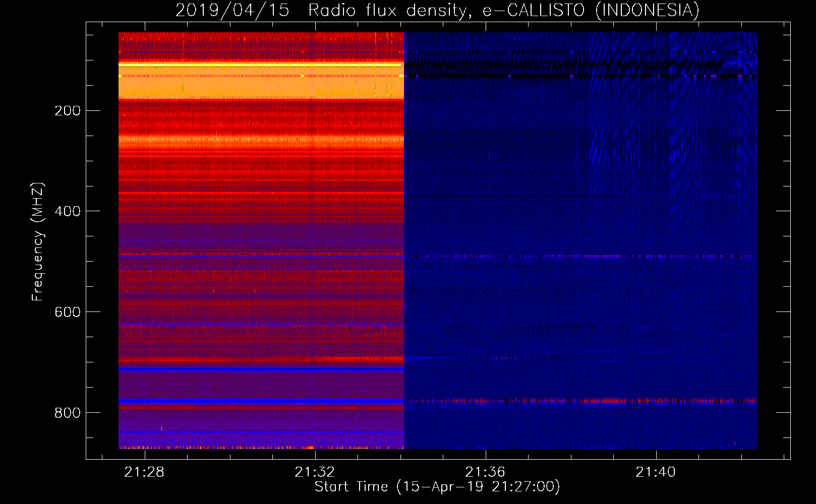Click the 400 frequency tick label
Screen dimensions: 816x504
pos(68,212)
